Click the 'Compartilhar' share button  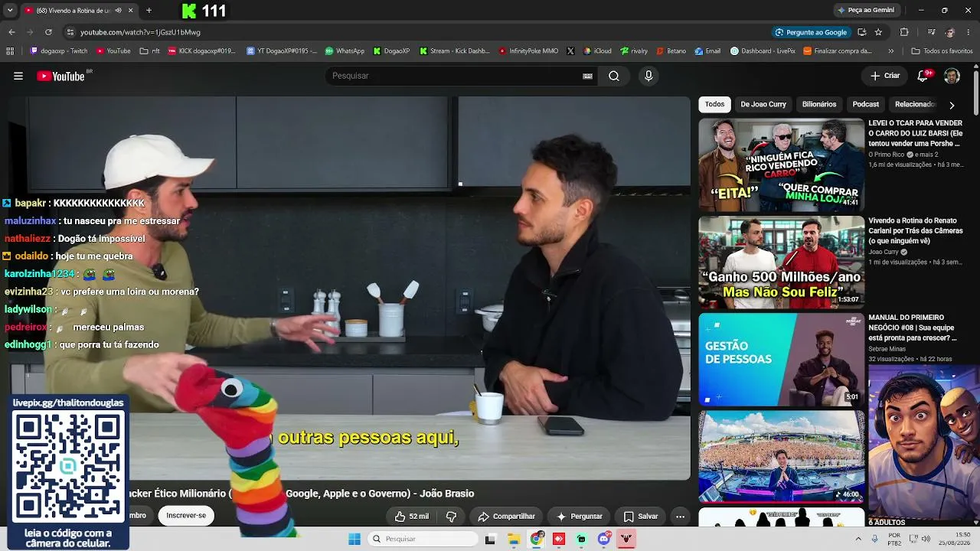pos(506,517)
